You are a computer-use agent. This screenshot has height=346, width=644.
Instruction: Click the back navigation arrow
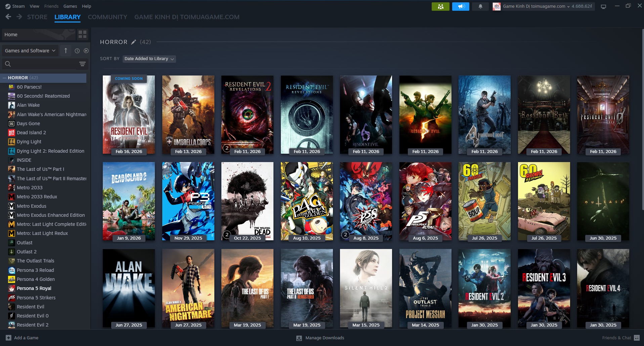(8, 17)
